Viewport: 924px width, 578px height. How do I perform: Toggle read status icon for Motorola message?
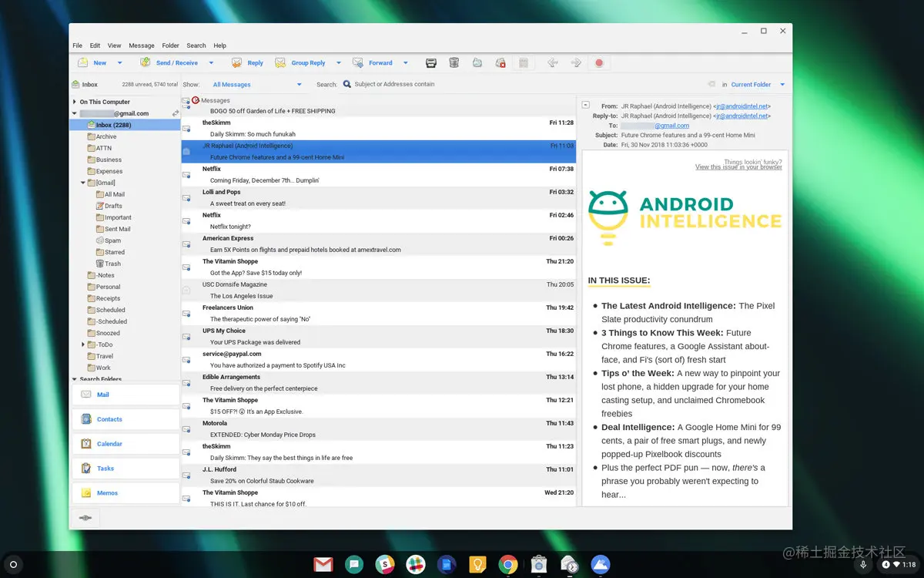[186, 429]
